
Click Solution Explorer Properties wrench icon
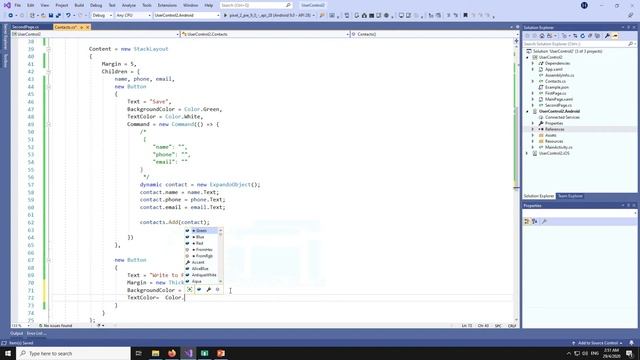[607, 36]
